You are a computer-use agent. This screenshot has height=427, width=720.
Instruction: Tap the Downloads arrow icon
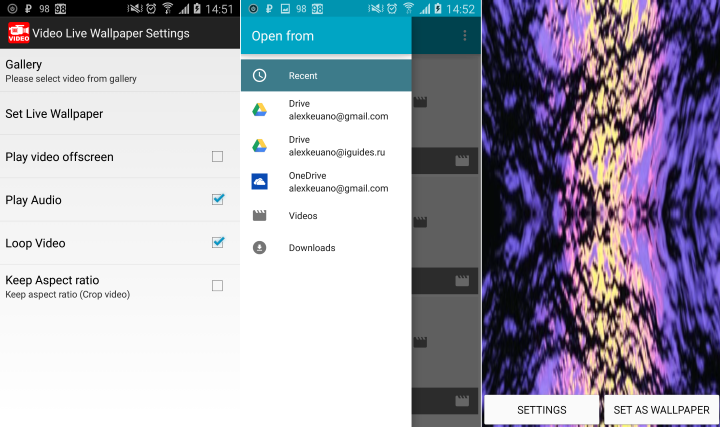tap(259, 248)
